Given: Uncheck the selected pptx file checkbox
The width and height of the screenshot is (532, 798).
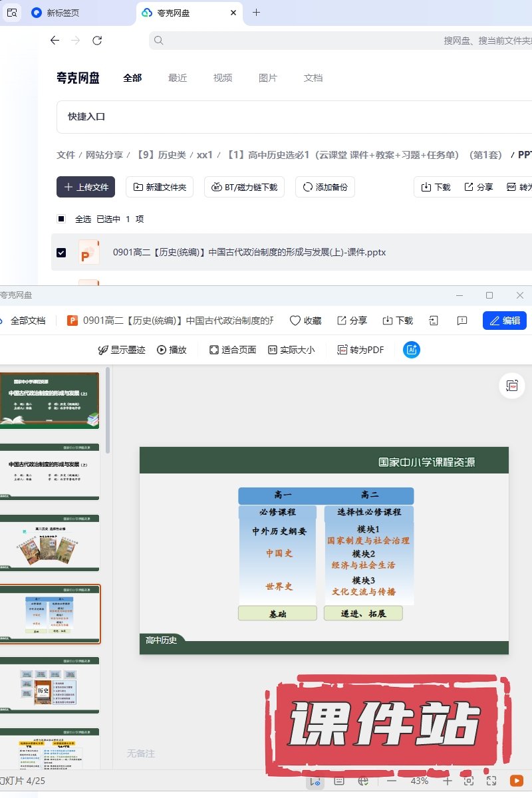Looking at the screenshot, I should [61, 253].
